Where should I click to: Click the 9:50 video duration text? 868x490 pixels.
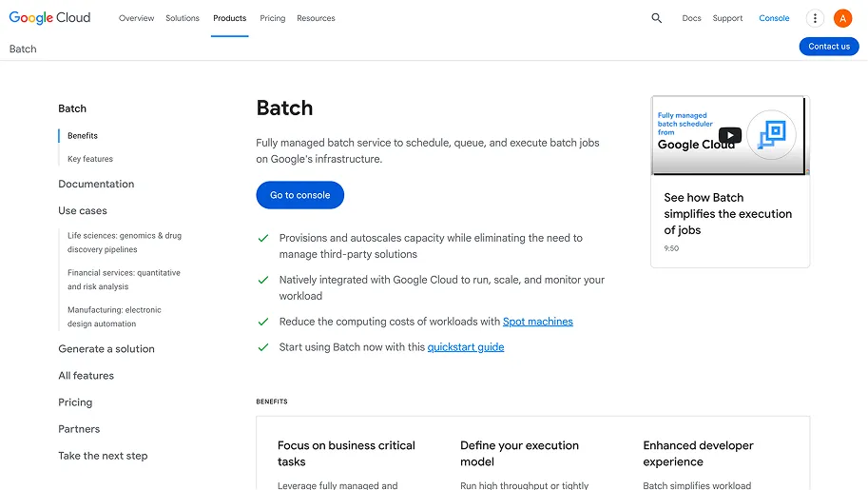coord(671,248)
